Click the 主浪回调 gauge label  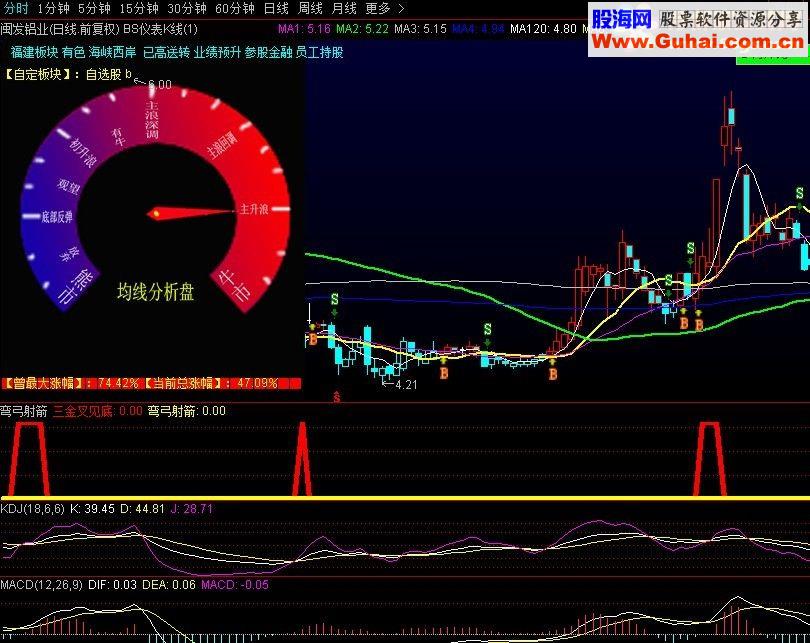coord(222,146)
